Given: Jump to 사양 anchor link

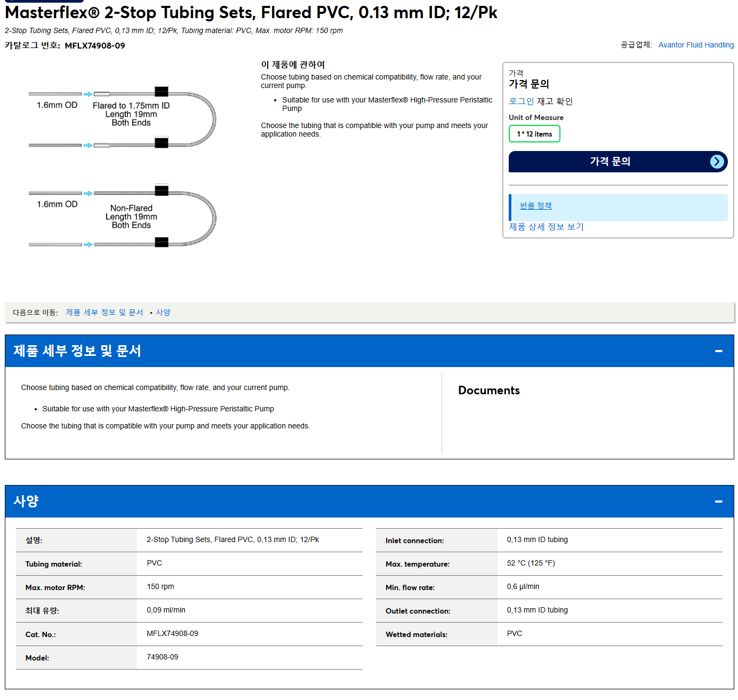Looking at the screenshot, I should click(163, 313).
